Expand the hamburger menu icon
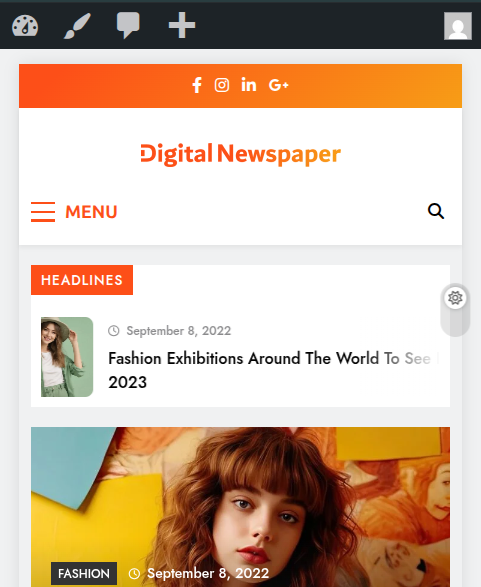Viewport: 481px width, 587px height. point(43,212)
